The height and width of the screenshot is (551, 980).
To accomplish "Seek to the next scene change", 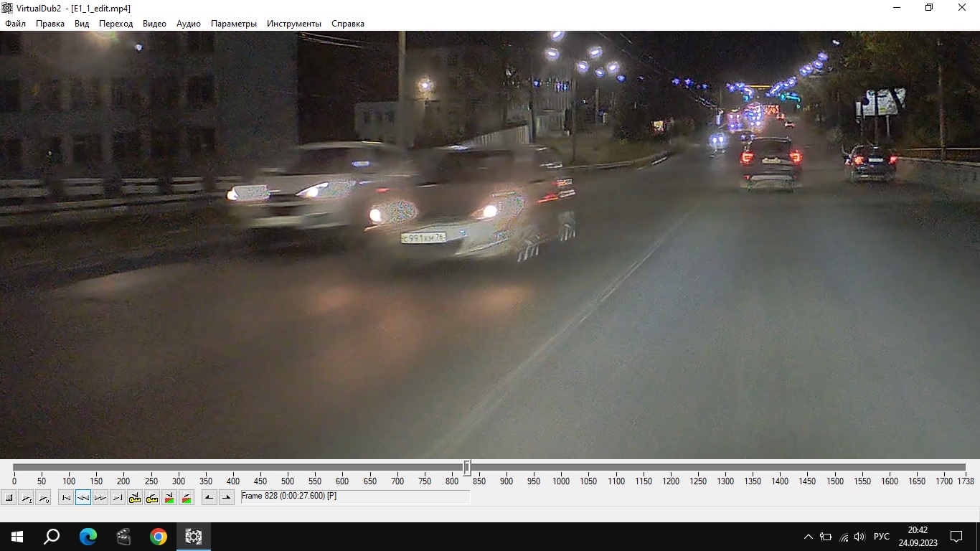I will [187, 497].
